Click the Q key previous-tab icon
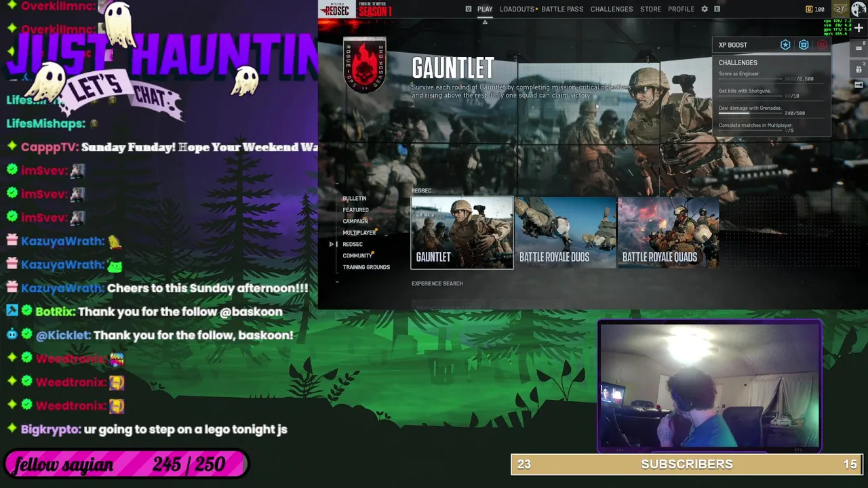This screenshot has height=488, width=868. 469,9
